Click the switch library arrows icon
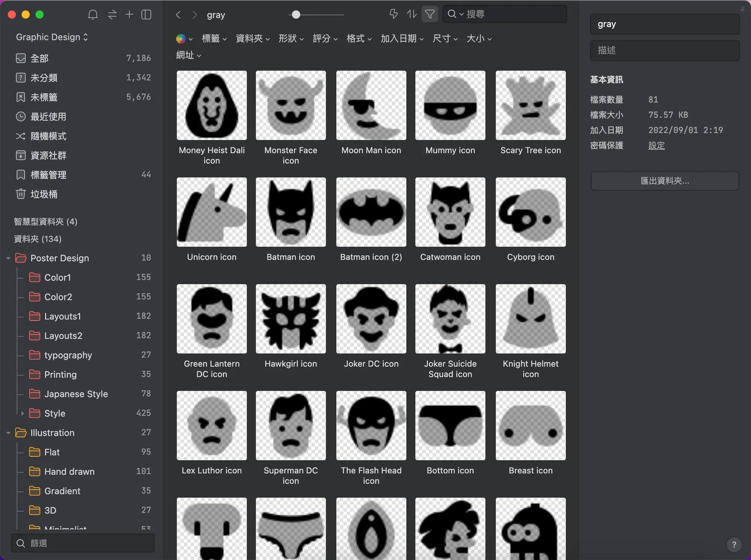The height and width of the screenshot is (560, 751). pos(112,15)
